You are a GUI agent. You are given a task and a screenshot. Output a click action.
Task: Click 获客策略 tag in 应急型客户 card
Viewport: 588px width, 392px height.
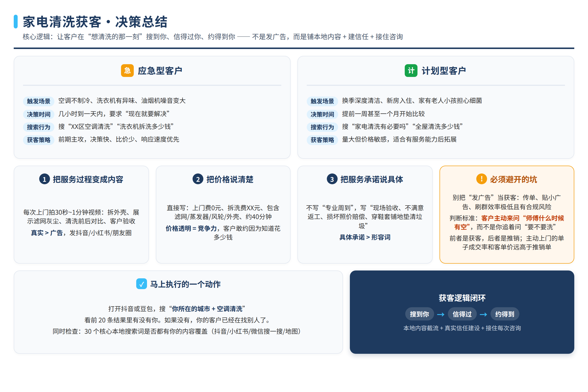pos(39,140)
